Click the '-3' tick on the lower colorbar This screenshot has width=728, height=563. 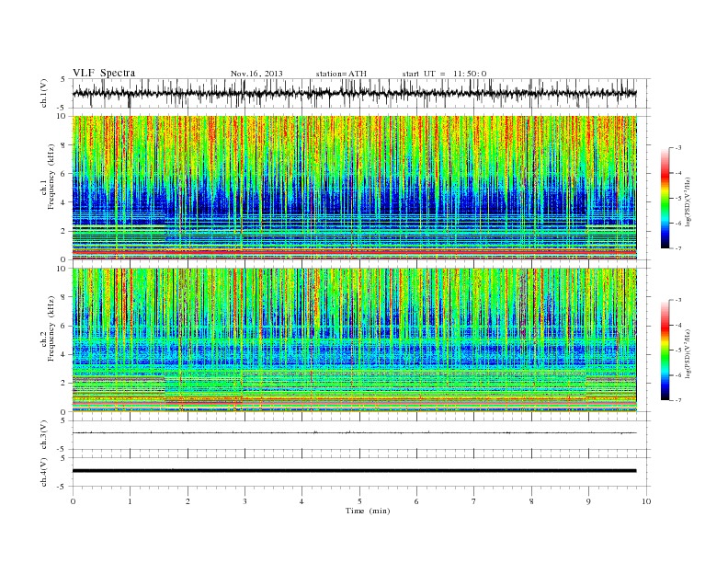coord(677,300)
